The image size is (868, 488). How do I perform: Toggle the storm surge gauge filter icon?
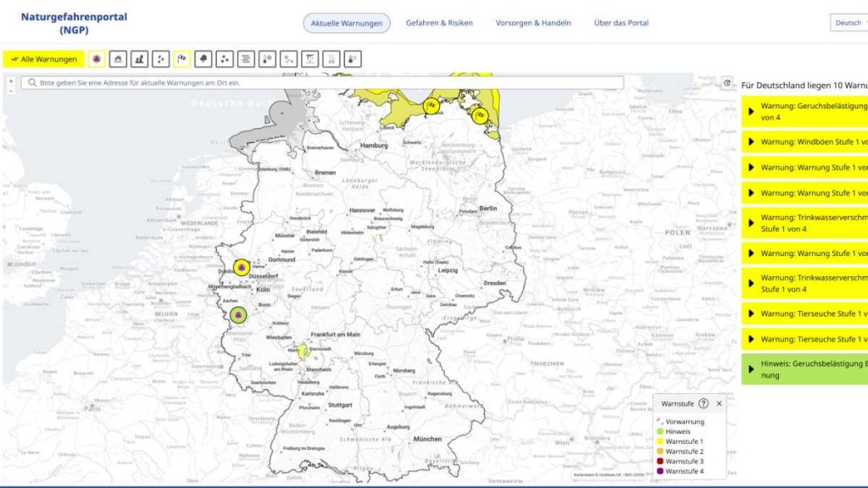[x=139, y=58]
